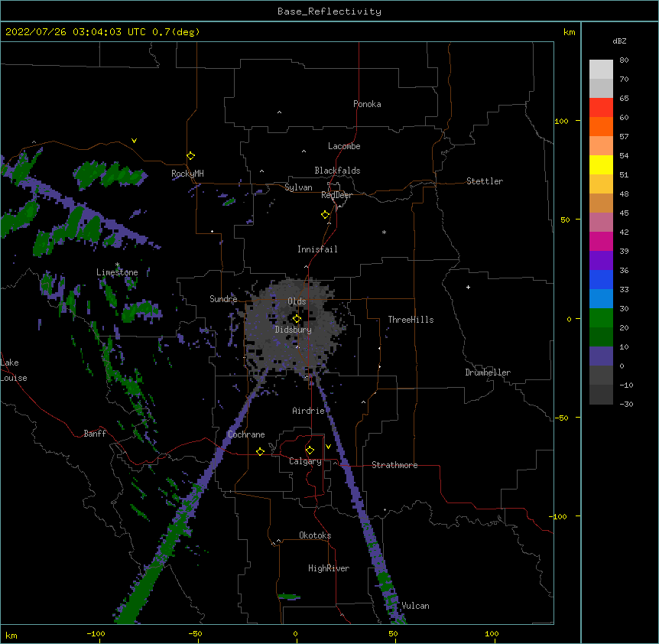The height and width of the screenshot is (644, 659).
Task: Click the km unit label at top right
Action: (x=569, y=32)
